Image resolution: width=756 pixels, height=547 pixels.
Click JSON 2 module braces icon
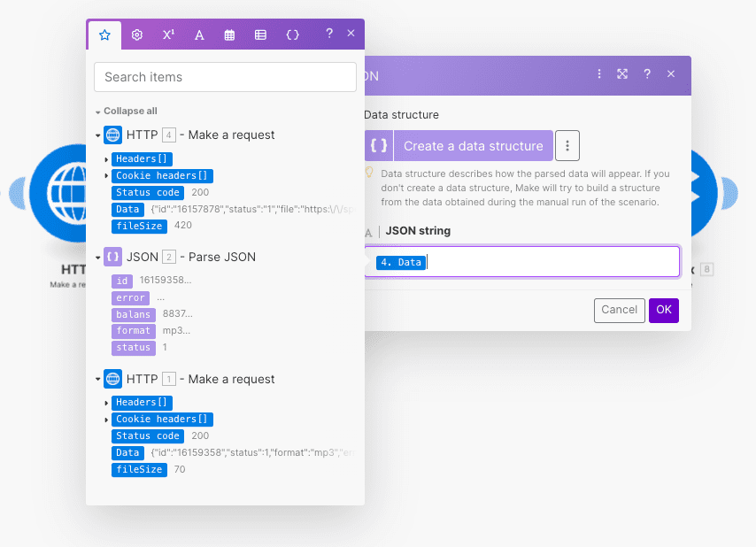(112, 257)
